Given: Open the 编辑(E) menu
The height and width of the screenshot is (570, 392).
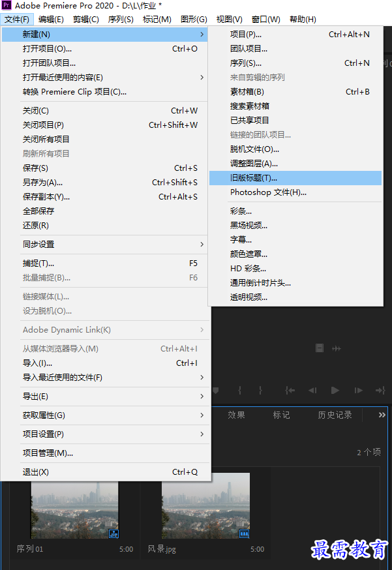Looking at the screenshot, I should [51, 20].
